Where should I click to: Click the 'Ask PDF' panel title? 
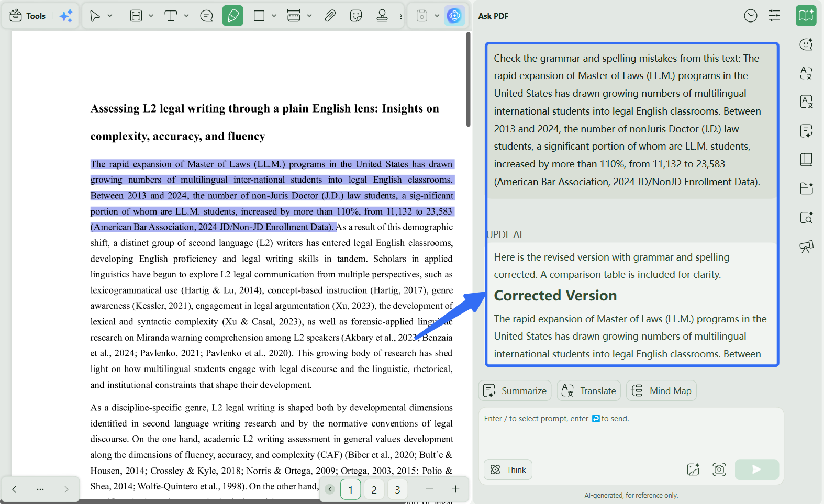pyautogui.click(x=493, y=16)
